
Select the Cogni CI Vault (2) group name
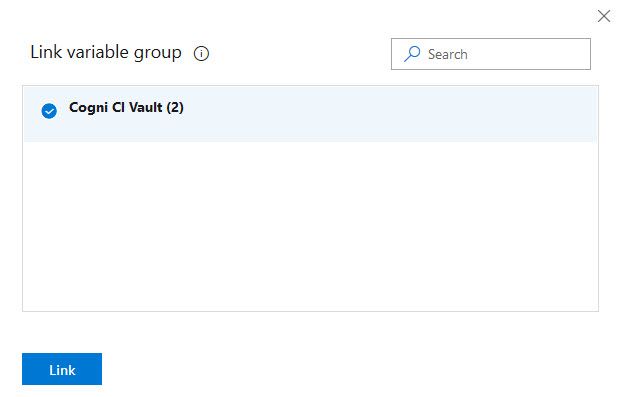(x=126, y=107)
